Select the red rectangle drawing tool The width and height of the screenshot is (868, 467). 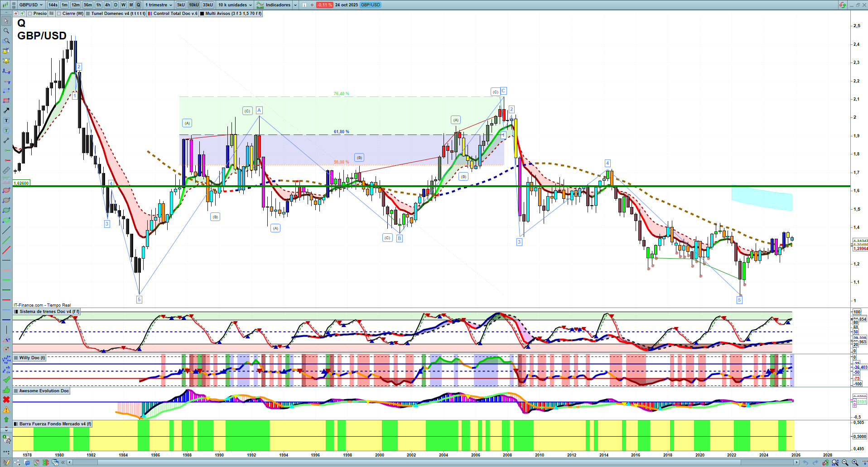click(x=6, y=101)
